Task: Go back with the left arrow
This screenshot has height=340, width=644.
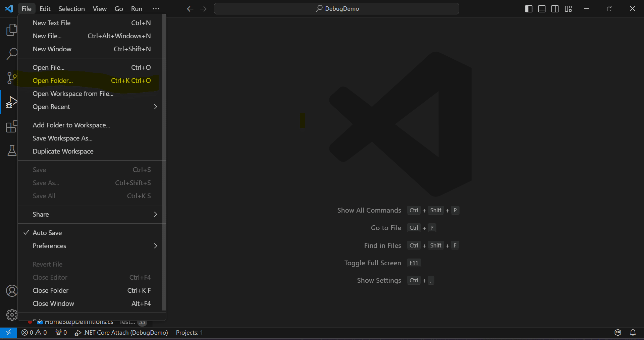Action: [x=190, y=9]
